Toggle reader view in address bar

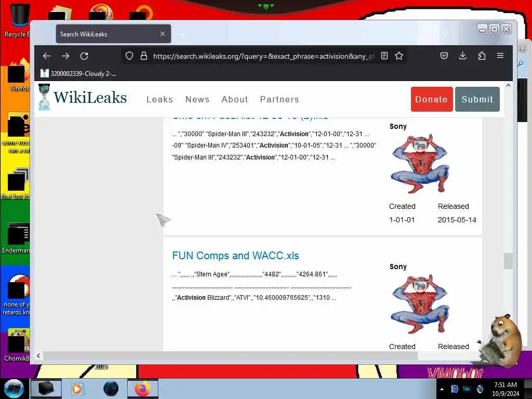point(384,56)
